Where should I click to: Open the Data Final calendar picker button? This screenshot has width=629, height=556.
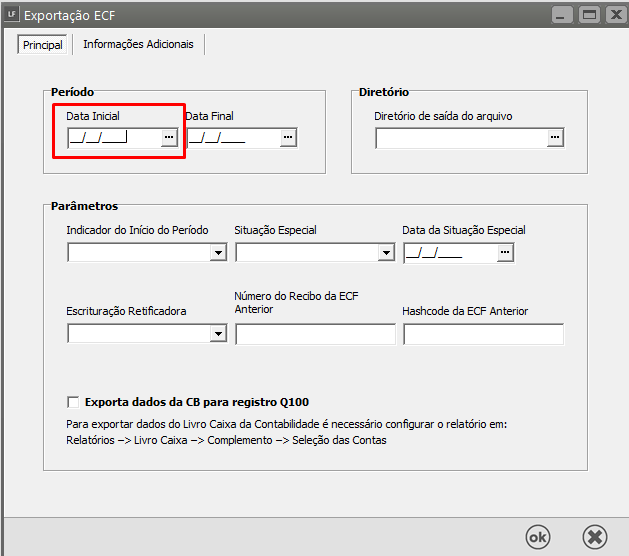[x=288, y=138]
